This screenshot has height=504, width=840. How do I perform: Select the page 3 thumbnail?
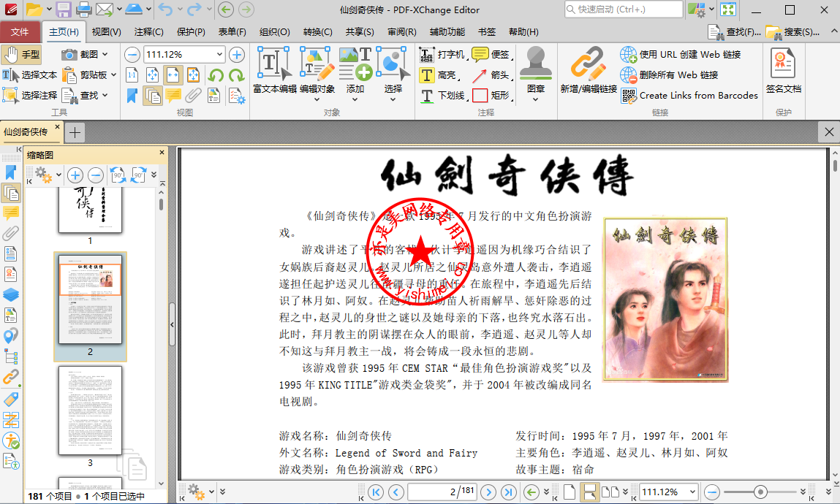(90, 411)
